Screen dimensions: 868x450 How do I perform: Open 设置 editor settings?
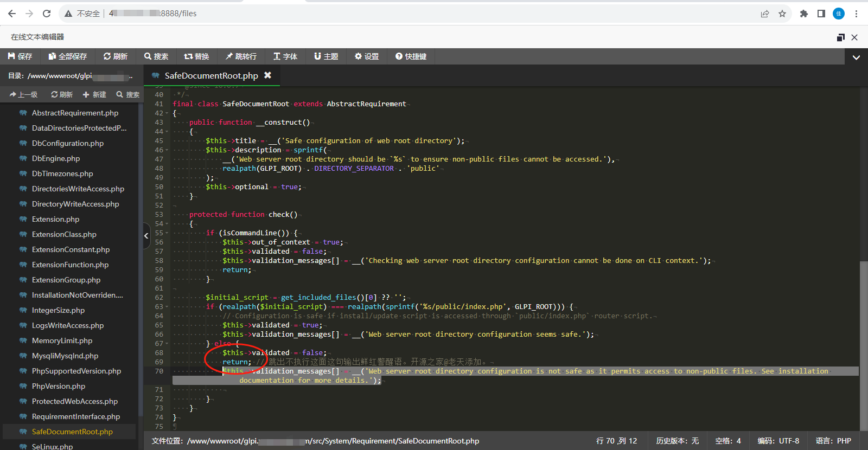pyautogui.click(x=367, y=56)
